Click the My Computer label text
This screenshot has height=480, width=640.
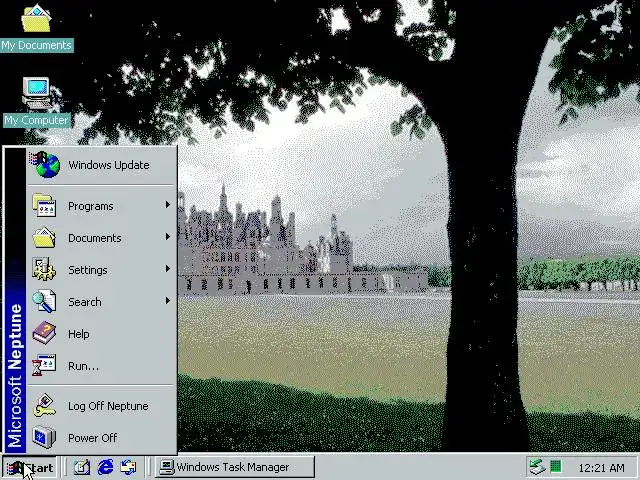[37, 120]
